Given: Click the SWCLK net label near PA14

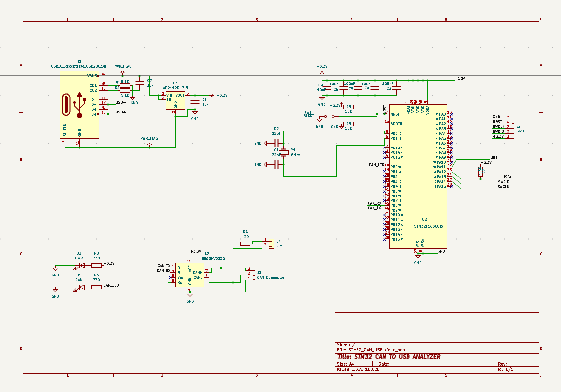Looking at the screenshot, I should (x=503, y=187).
